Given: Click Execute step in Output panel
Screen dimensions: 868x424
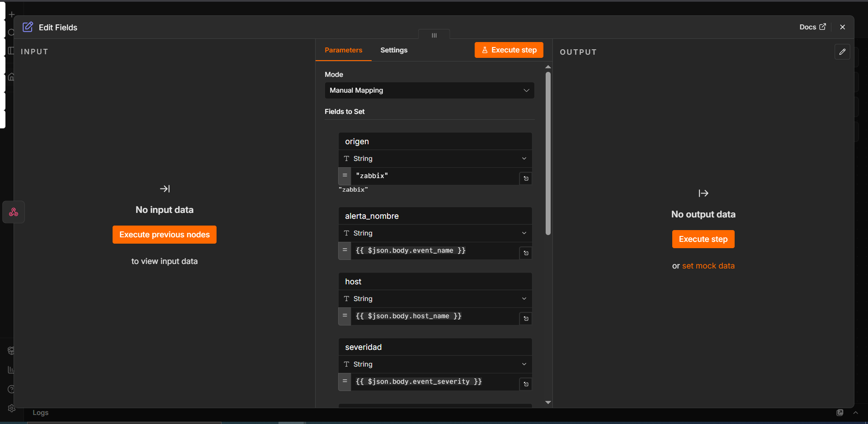Looking at the screenshot, I should tap(703, 239).
